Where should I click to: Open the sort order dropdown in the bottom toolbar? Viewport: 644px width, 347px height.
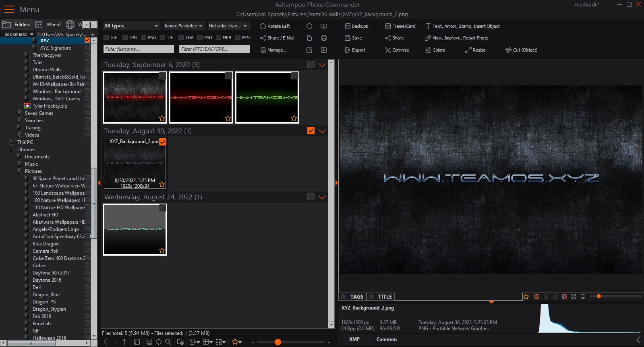point(195,342)
